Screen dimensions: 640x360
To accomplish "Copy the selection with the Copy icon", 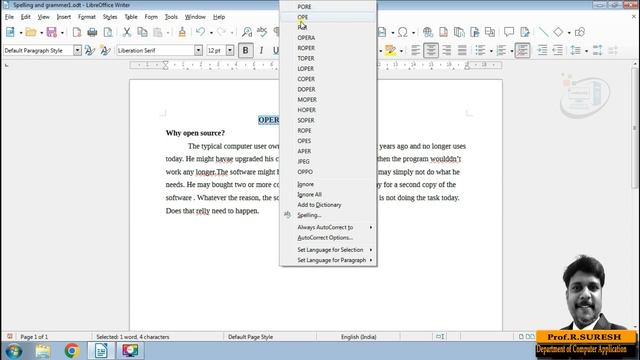I will coord(142,32).
